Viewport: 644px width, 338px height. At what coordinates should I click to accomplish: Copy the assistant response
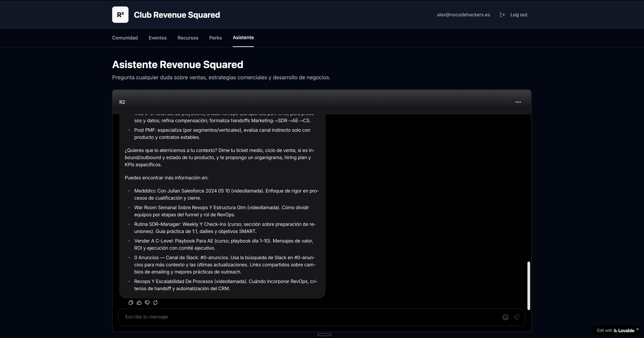point(131,303)
